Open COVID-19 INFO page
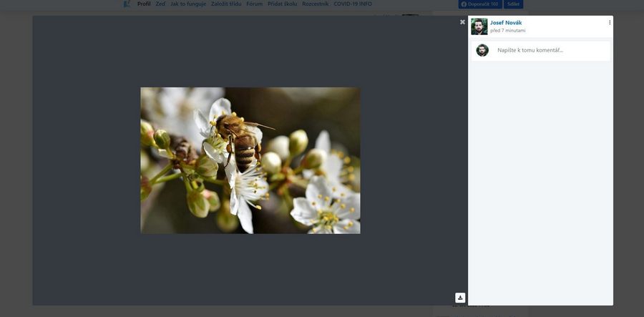 [x=353, y=4]
